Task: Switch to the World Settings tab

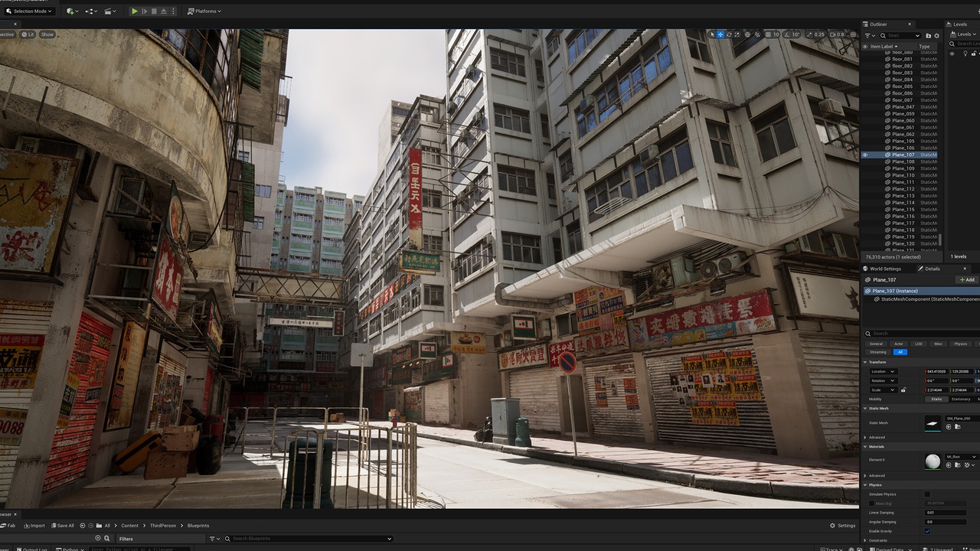Action: tap(885, 269)
